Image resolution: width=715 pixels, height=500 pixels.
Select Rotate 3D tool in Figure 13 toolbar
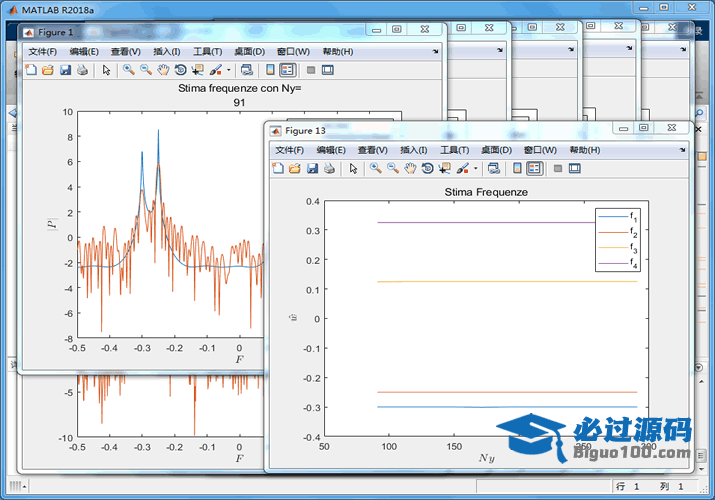[427, 168]
